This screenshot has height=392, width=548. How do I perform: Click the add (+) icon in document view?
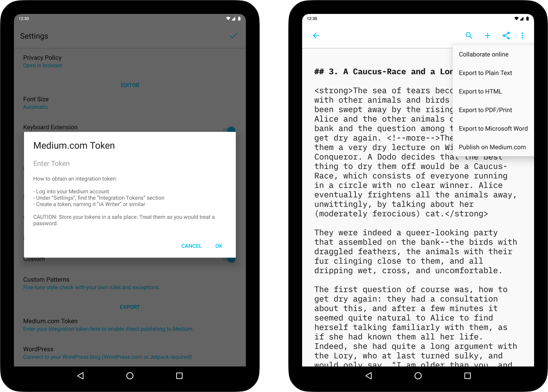click(487, 35)
